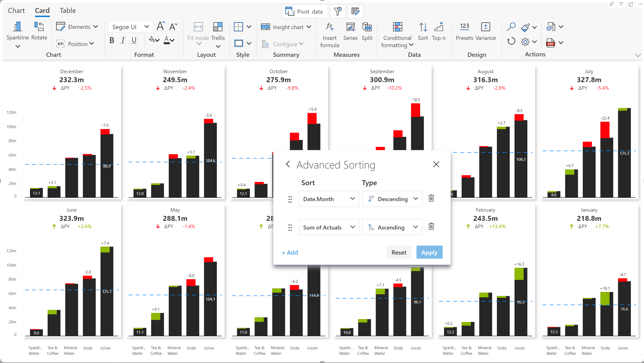The height and width of the screenshot is (363, 644).
Task: Delete the Date.Month sort rule
Action: pyautogui.click(x=431, y=198)
